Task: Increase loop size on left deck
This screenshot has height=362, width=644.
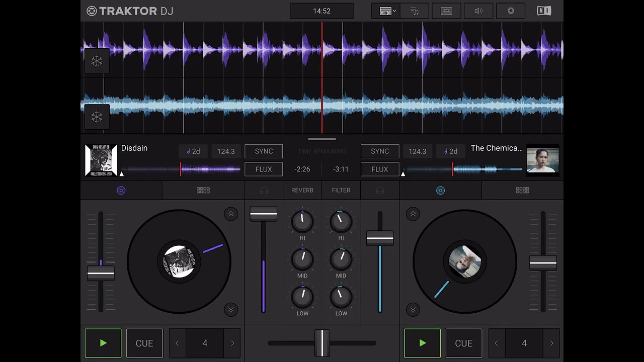Action: tap(232, 343)
